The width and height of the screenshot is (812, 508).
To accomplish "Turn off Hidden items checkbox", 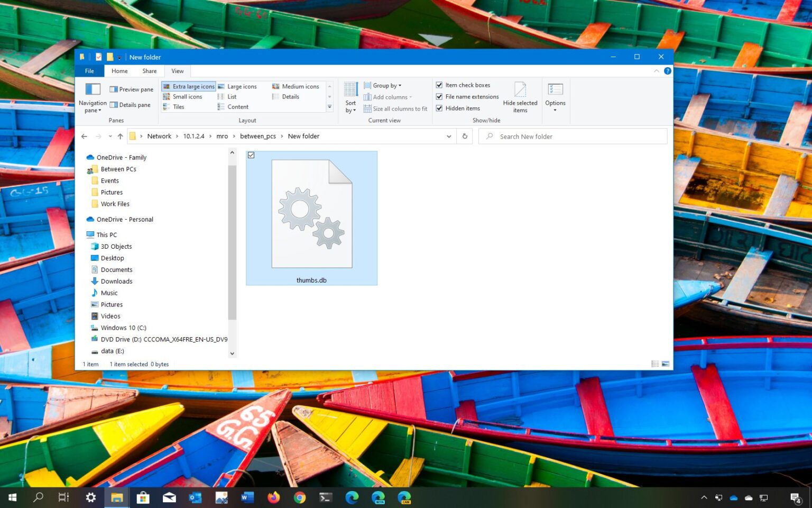I will tap(439, 108).
